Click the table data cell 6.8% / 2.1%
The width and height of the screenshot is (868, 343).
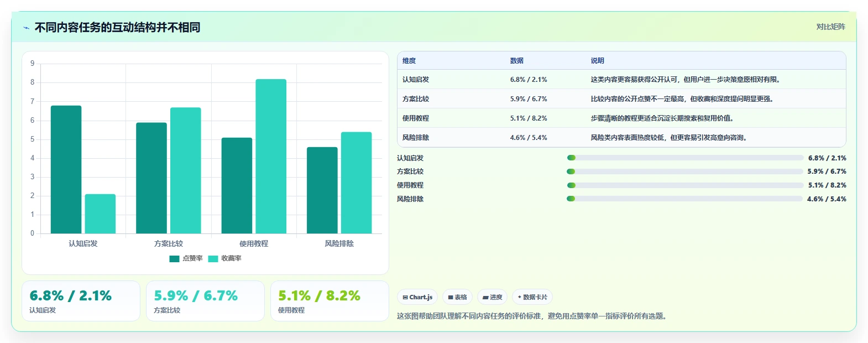click(x=529, y=80)
